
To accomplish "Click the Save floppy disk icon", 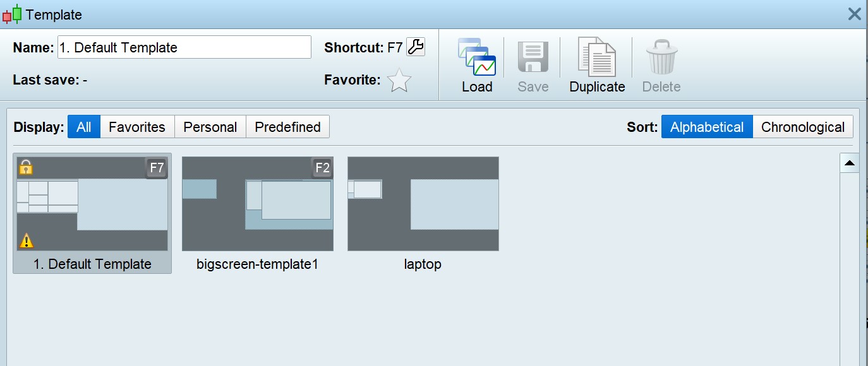I will [533, 58].
